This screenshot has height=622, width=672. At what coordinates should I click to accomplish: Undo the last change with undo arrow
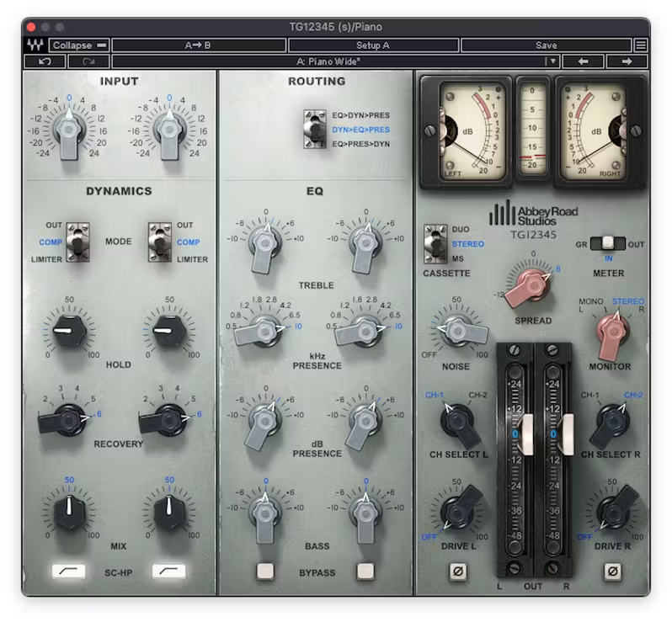[45, 61]
